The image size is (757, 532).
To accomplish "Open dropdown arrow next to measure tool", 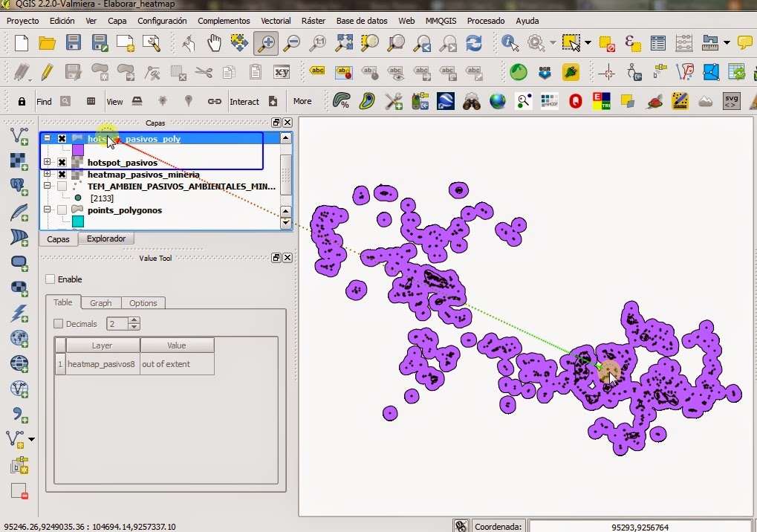I will coord(727,43).
